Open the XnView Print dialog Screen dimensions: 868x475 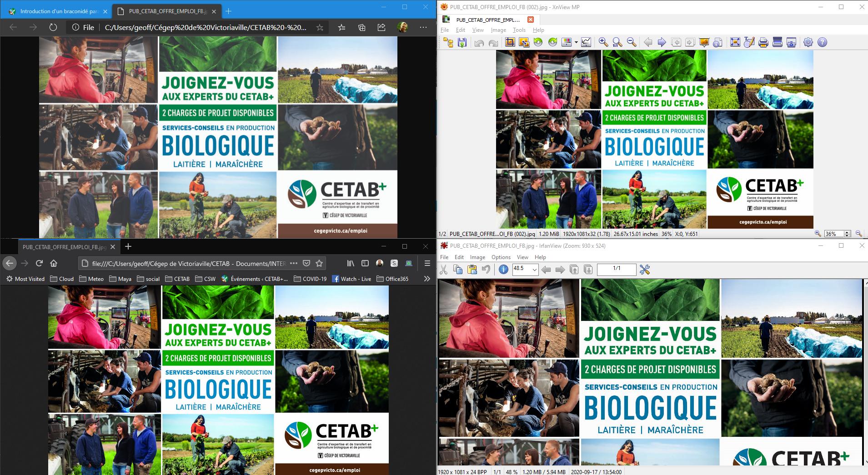coord(763,43)
